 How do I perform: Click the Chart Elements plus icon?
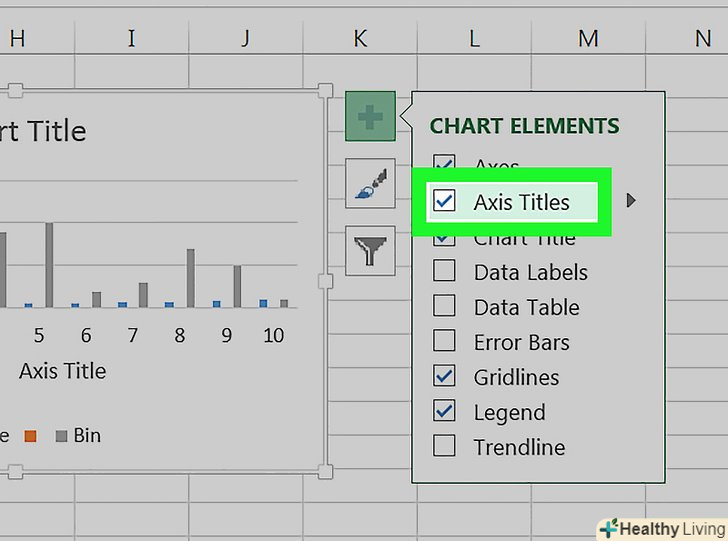370,117
